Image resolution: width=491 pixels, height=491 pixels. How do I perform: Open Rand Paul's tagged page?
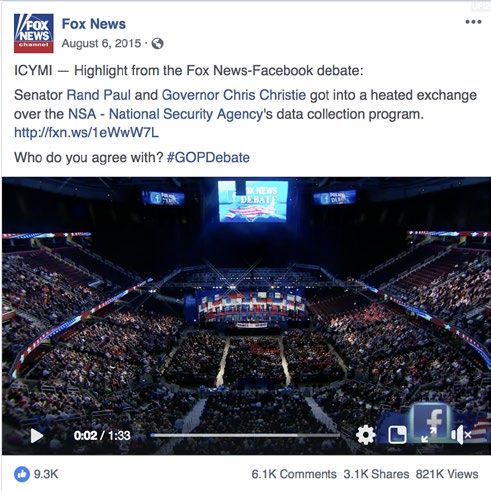pos(99,95)
